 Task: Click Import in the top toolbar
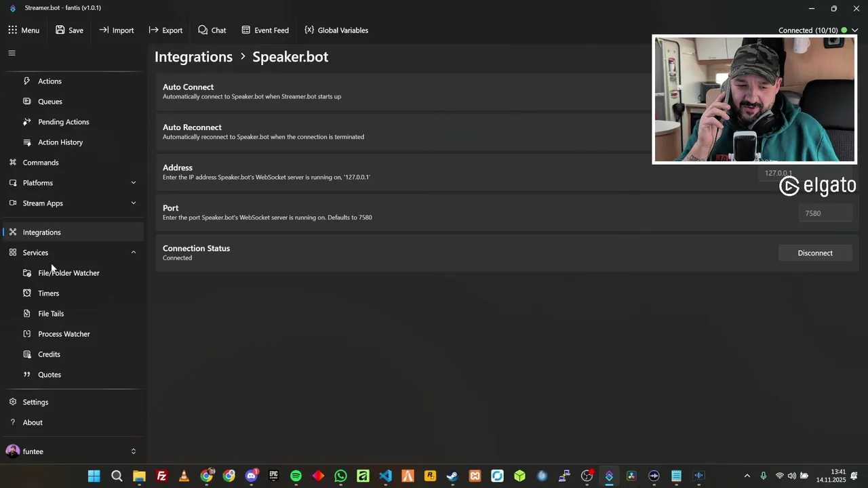(x=117, y=30)
